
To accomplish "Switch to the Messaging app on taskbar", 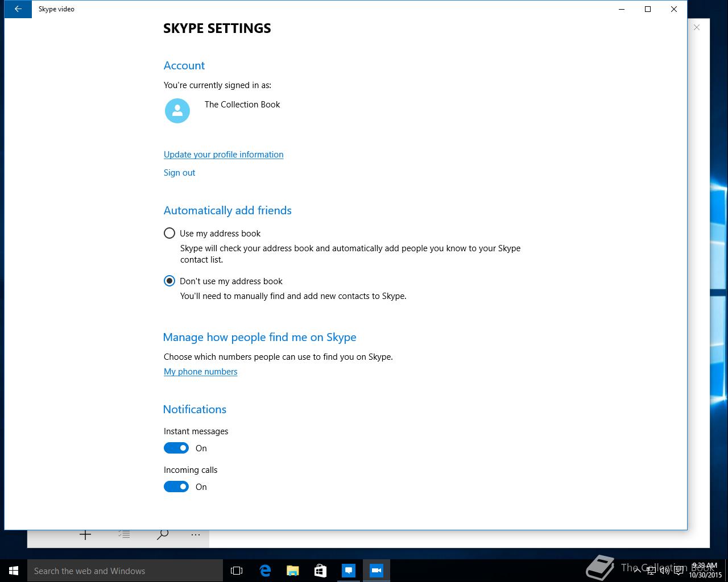I will (349, 571).
